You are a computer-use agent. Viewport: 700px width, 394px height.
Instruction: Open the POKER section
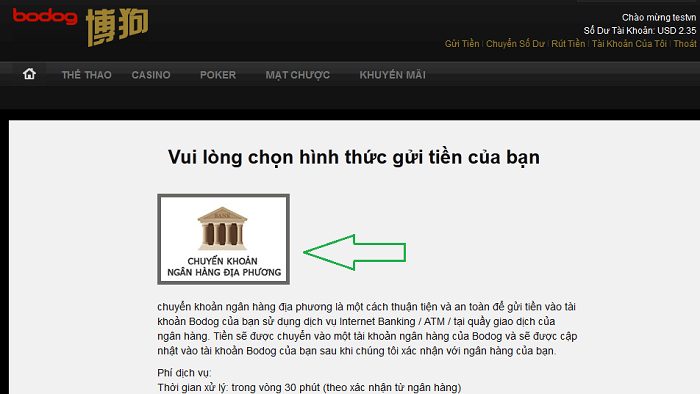[x=218, y=75]
